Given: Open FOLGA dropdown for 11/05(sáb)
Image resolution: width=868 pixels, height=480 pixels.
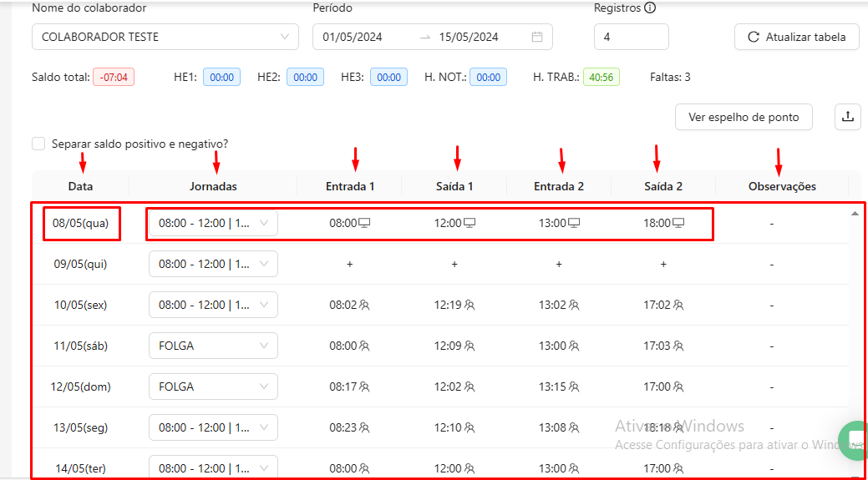Looking at the screenshot, I should [213, 346].
